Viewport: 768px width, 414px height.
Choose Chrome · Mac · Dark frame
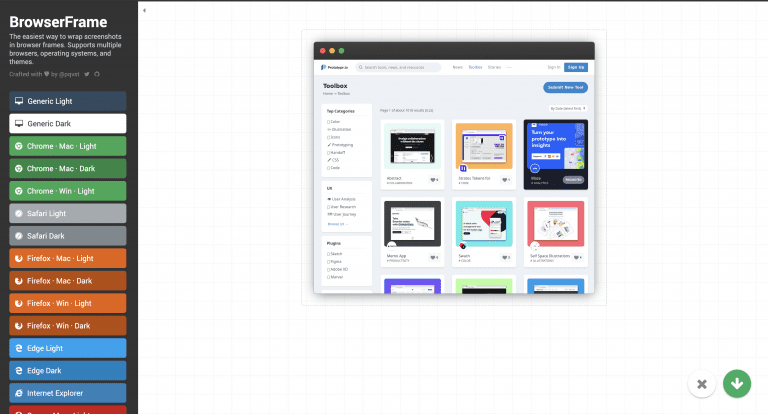[x=68, y=169]
